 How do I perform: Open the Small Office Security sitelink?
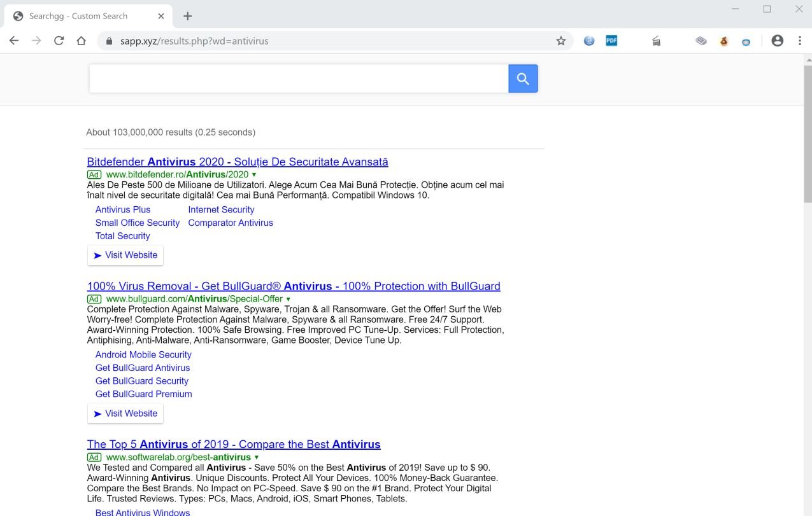pos(138,223)
